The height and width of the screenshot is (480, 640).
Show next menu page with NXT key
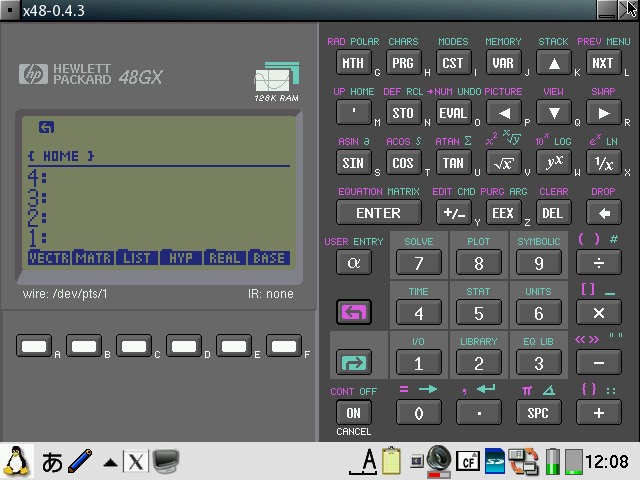point(603,63)
